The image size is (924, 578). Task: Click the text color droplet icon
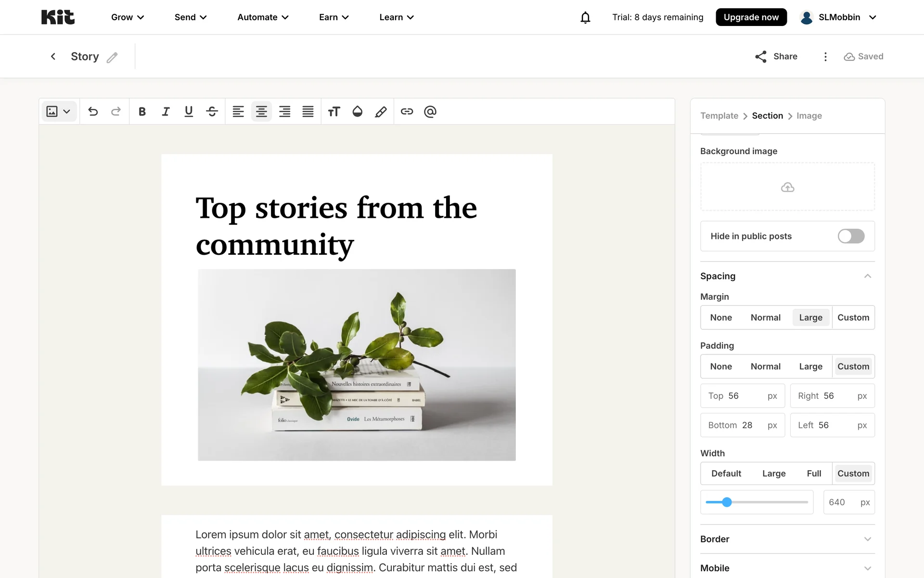pyautogui.click(x=357, y=112)
